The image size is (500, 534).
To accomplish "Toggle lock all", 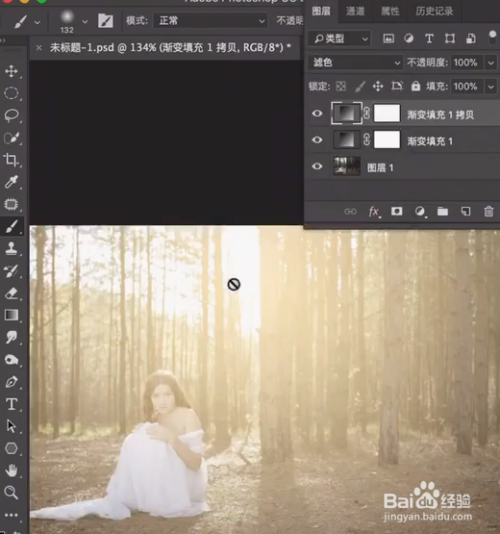I will point(416,86).
